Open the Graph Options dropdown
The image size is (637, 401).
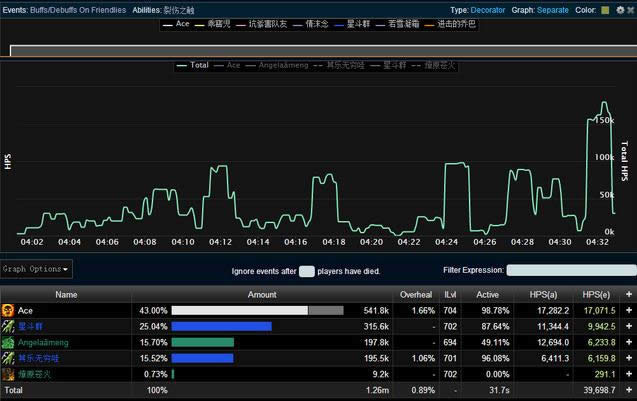[x=36, y=269]
